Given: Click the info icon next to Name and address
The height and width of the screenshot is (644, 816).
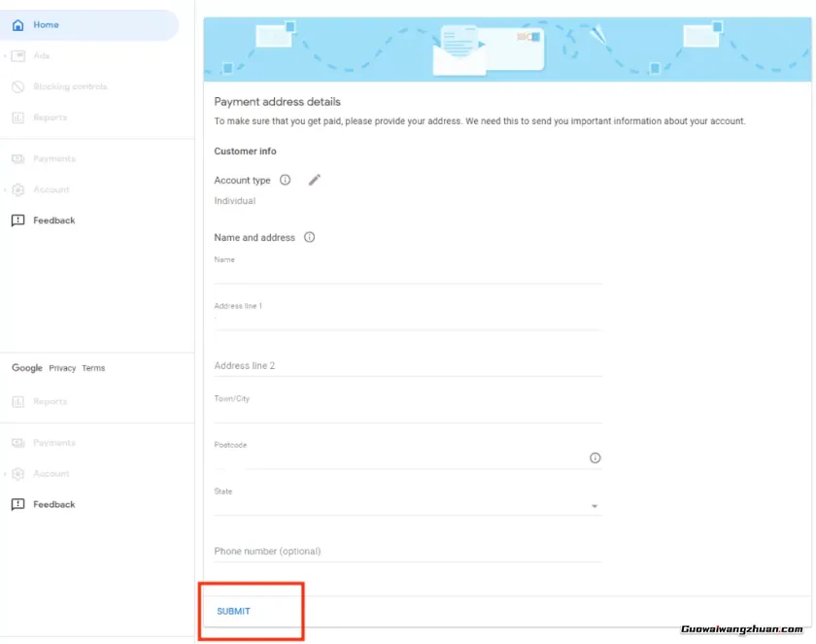Looking at the screenshot, I should [x=309, y=237].
